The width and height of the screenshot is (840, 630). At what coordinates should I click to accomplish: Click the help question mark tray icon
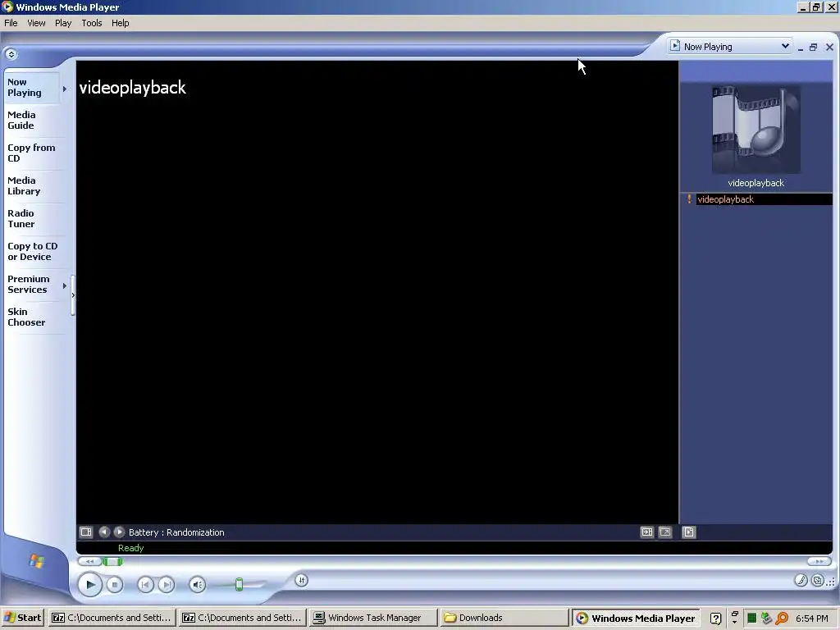click(715, 619)
